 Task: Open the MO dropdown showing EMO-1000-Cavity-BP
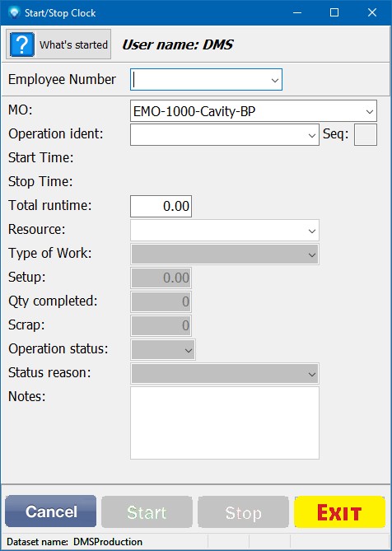coord(254,111)
